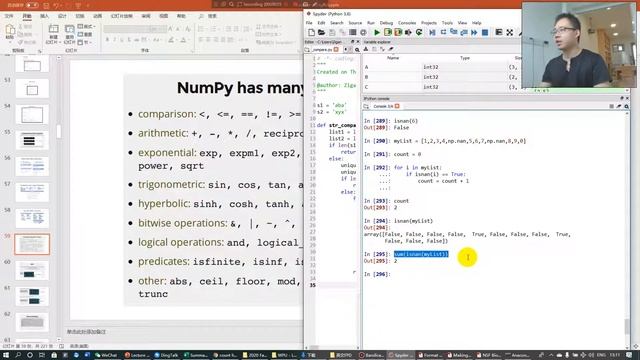Image resolution: width=640 pixels, height=360 pixels.
Task: Click PowerPoint Paste icon
Action: (10, 31)
